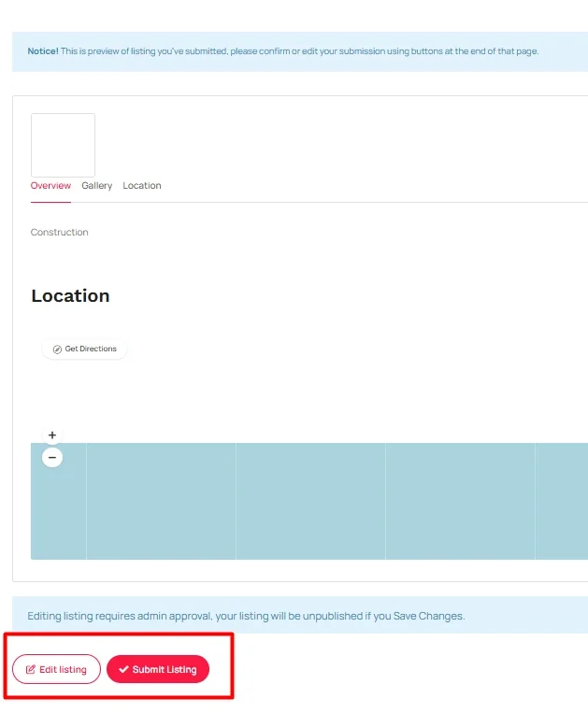588x713 pixels.
Task: Zoom out on the map
Action: pos(52,457)
